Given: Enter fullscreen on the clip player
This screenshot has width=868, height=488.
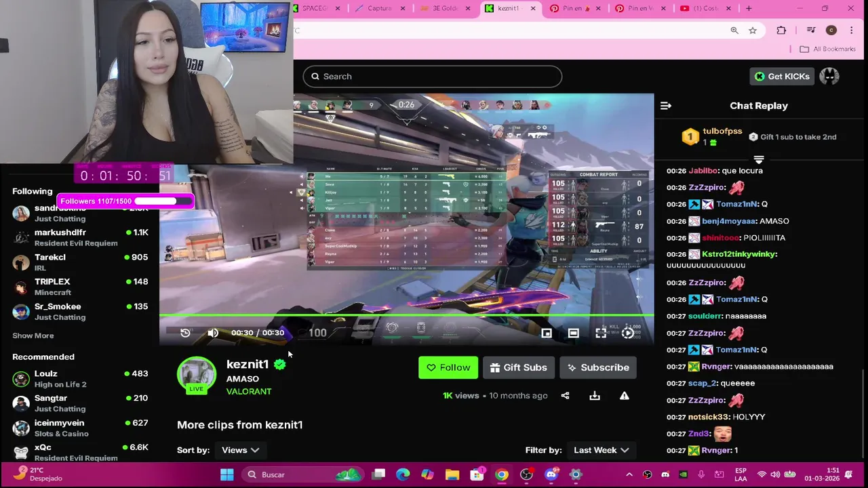Looking at the screenshot, I should coord(601,333).
